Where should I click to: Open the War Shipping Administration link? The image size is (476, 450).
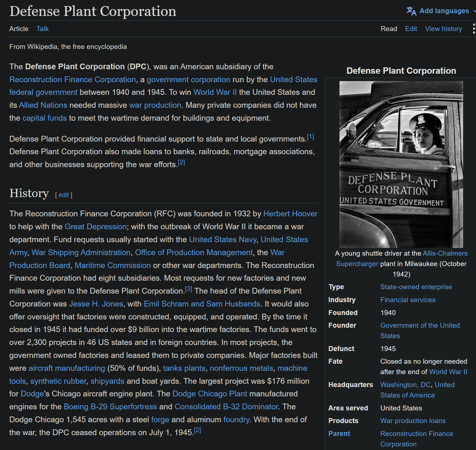[81, 252]
